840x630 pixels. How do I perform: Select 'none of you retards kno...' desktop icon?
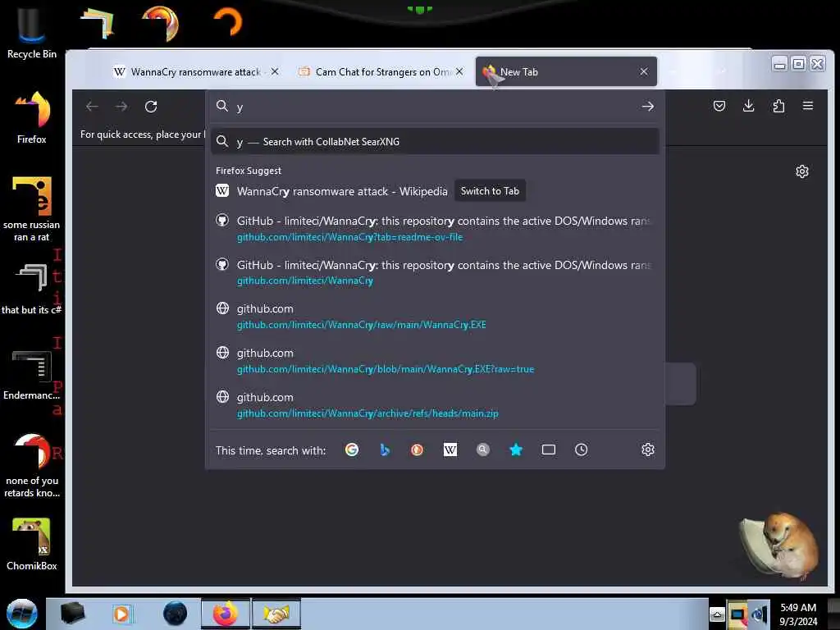tap(32, 466)
